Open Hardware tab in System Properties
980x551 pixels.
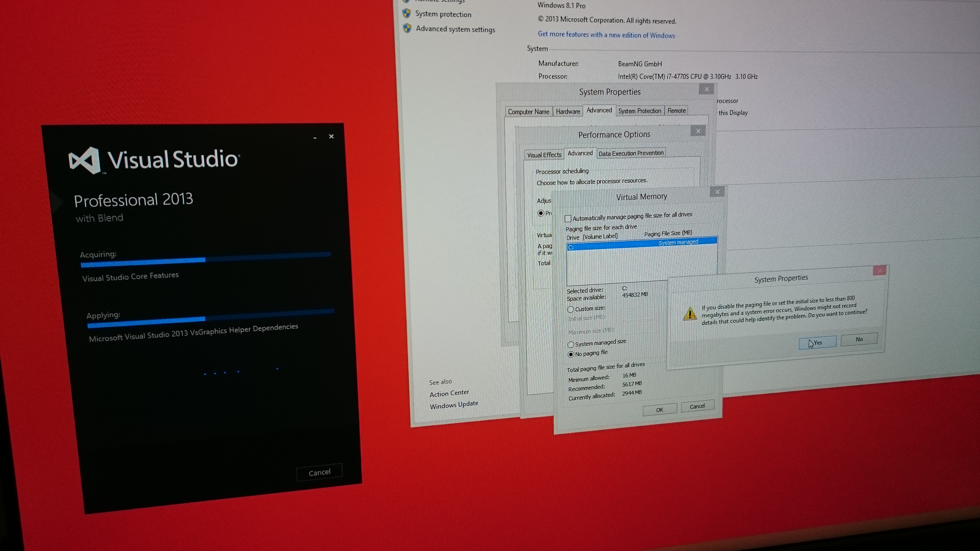tap(568, 111)
